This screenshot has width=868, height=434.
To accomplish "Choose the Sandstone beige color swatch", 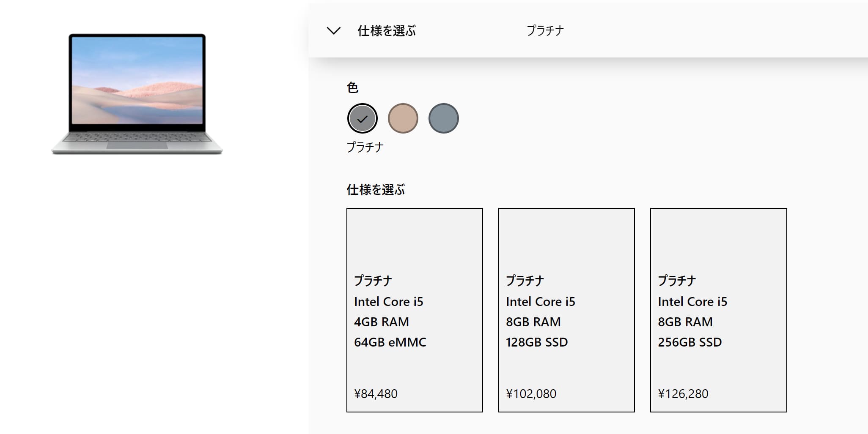I will (x=403, y=118).
